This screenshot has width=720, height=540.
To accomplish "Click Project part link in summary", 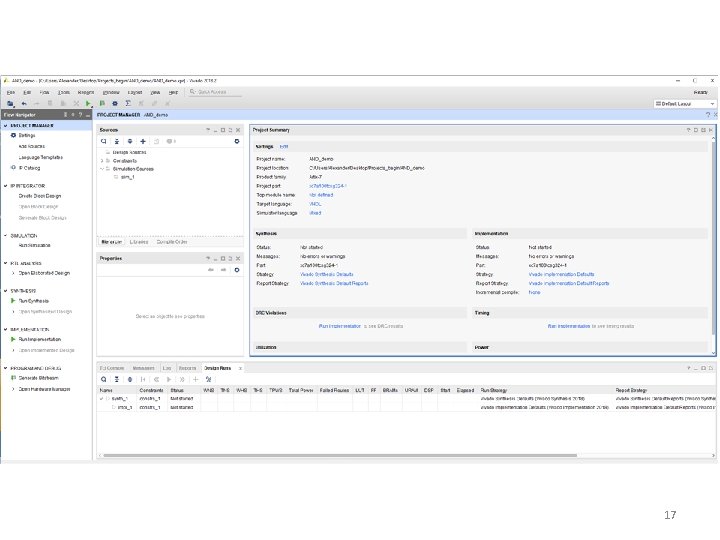I will [328, 186].
